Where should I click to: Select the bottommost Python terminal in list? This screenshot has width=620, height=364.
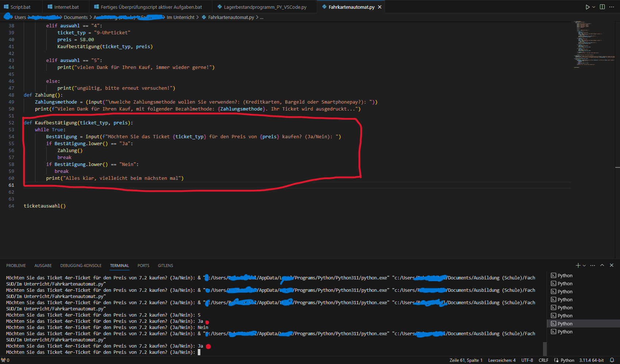click(x=583, y=332)
